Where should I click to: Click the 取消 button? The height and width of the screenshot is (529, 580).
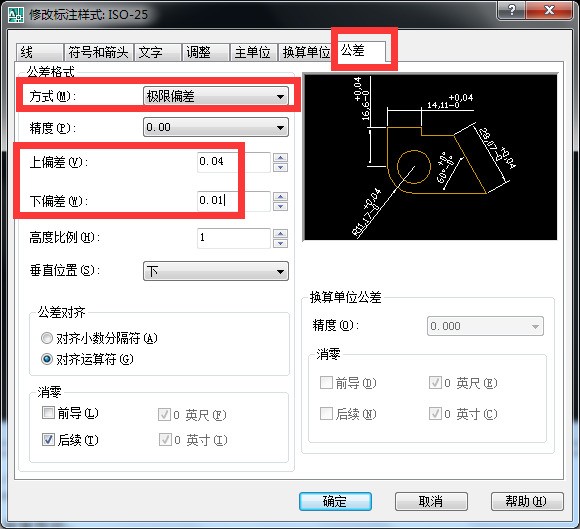431,502
